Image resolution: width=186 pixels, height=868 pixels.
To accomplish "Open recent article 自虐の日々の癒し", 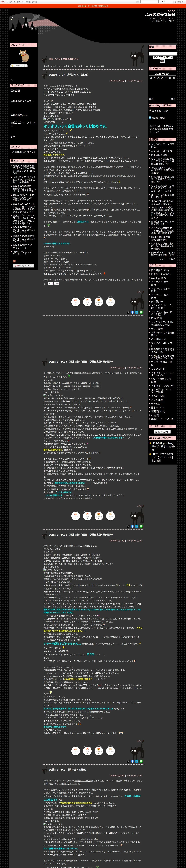I will pos(160,155).
